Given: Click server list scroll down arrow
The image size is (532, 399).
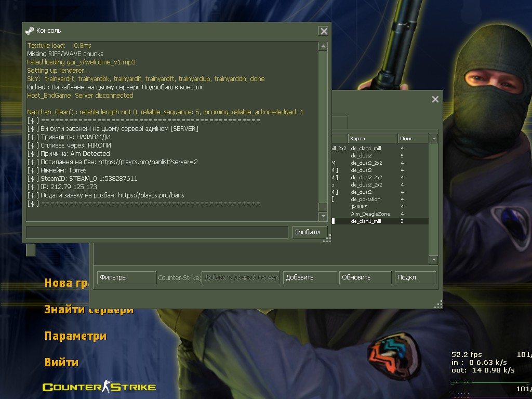Looking at the screenshot, I should click(433, 260).
